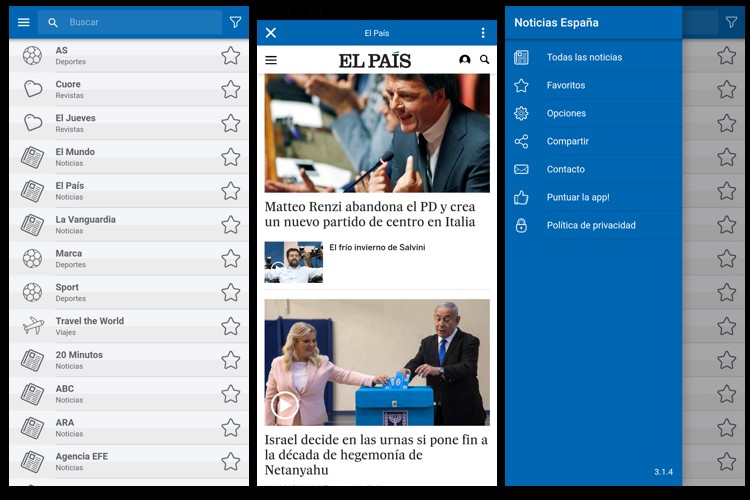Choose Compartir in the drawer
Image resolution: width=750 pixels, height=500 pixels.
pos(568,141)
